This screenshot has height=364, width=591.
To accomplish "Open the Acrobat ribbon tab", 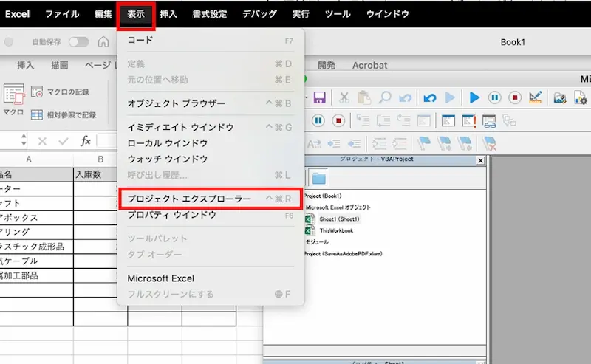I will pos(370,65).
